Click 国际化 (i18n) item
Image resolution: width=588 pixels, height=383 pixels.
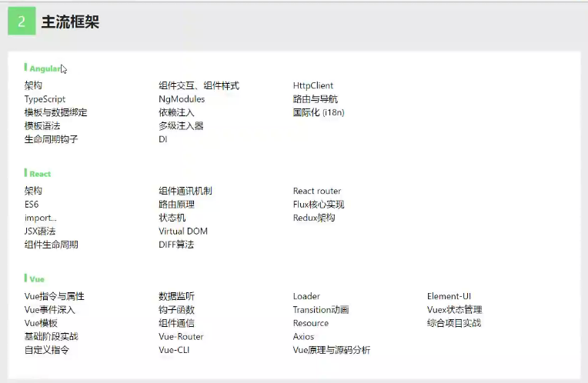tap(319, 112)
